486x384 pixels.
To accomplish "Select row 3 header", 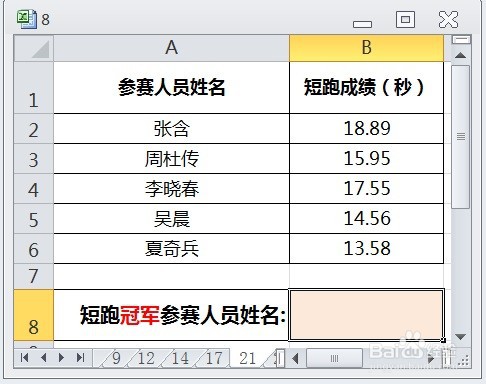I will [x=34, y=159].
